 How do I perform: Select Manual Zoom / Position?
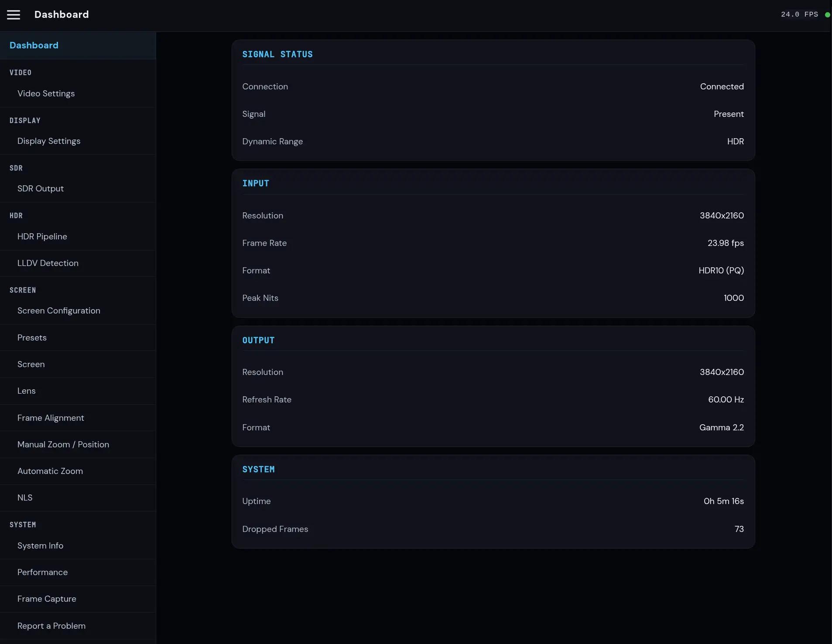click(x=78, y=445)
